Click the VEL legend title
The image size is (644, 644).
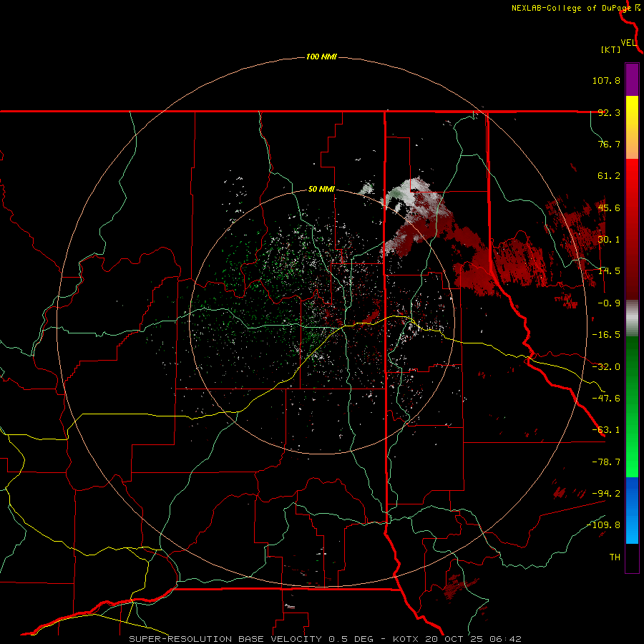[x=628, y=43]
